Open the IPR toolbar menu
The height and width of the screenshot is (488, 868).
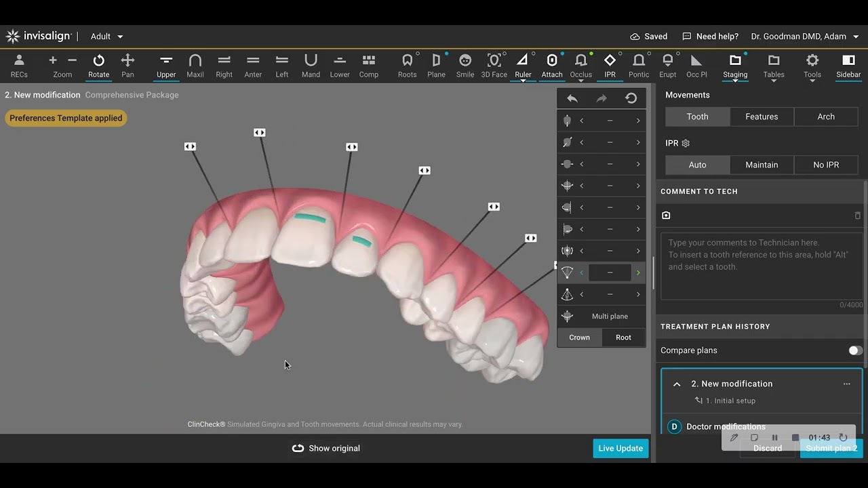click(x=610, y=66)
